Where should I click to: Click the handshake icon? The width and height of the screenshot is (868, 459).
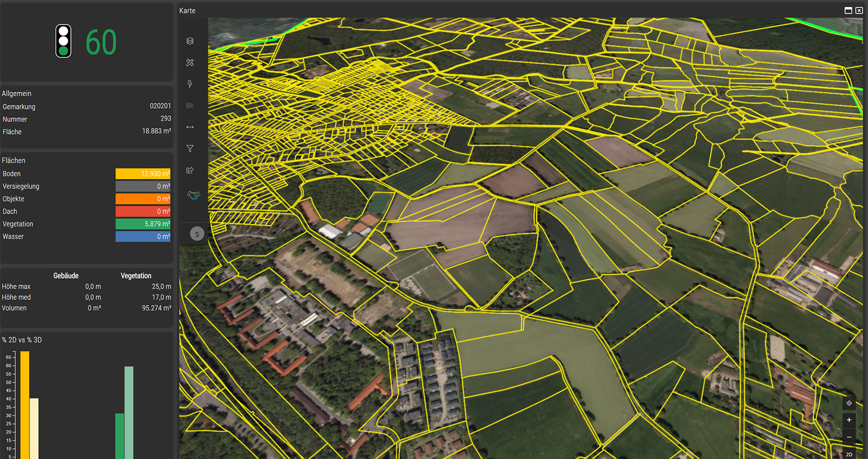click(x=193, y=195)
